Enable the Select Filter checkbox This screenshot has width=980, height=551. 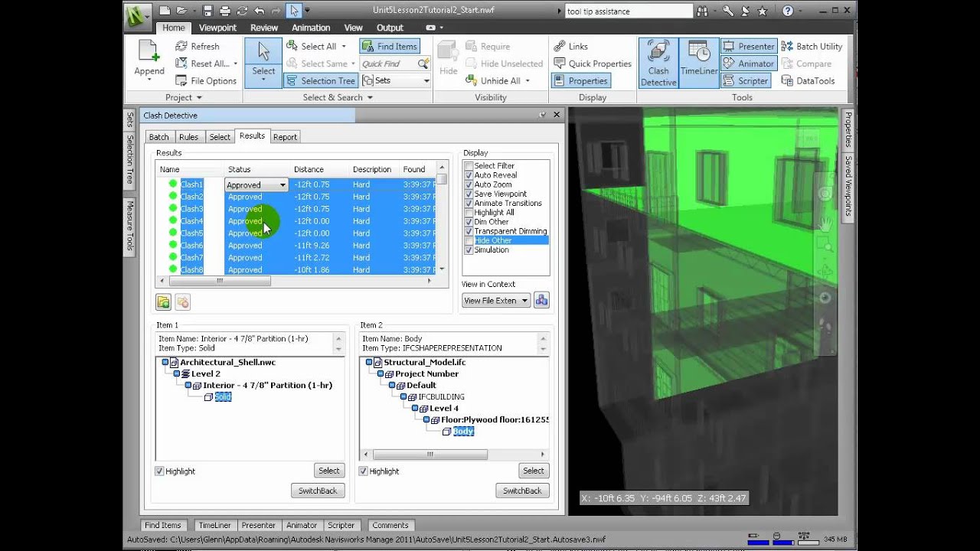469,166
